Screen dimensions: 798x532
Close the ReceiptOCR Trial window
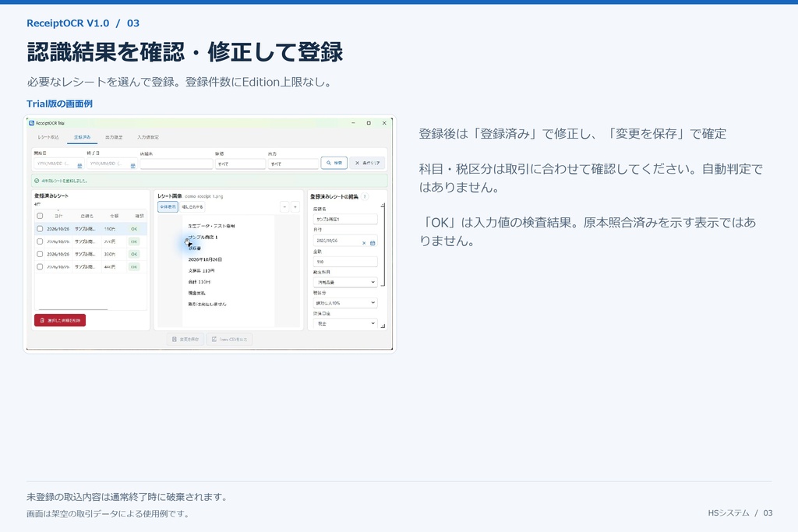click(x=384, y=123)
